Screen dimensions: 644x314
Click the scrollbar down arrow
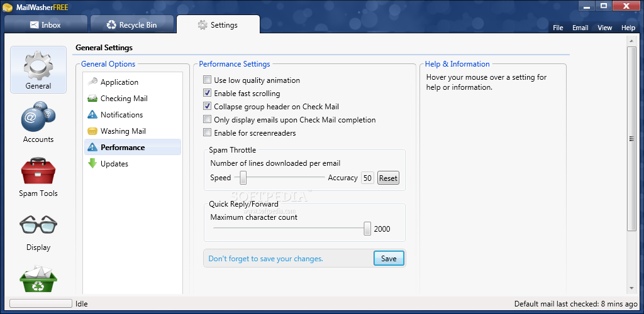631,289
